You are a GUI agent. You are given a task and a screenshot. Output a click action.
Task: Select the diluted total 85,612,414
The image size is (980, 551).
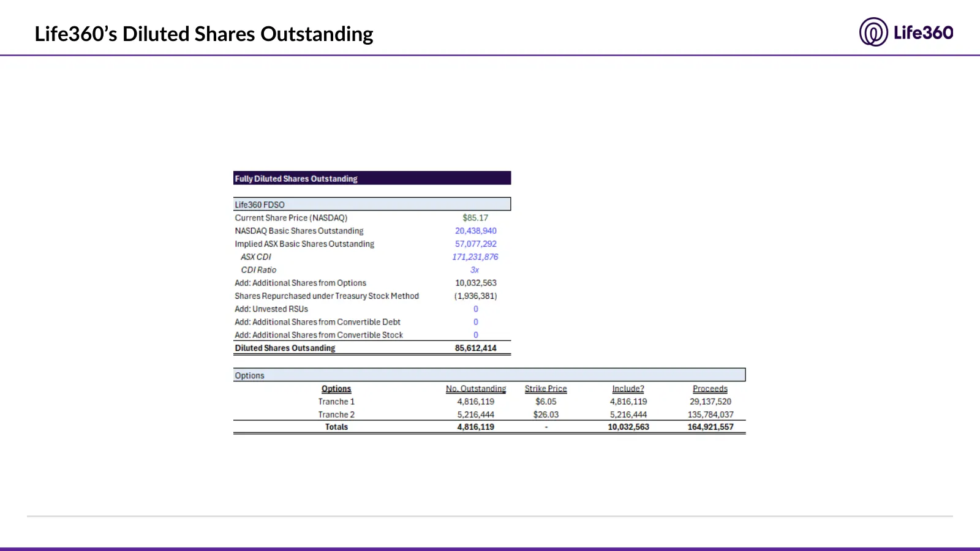[475, 348]
